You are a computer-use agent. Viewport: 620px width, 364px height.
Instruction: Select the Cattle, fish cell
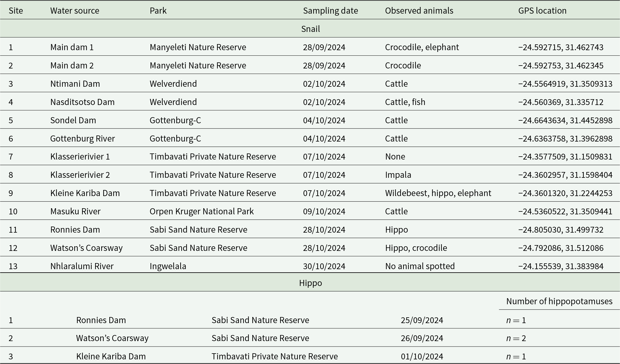pyautogui.click(x=405, y=102)
